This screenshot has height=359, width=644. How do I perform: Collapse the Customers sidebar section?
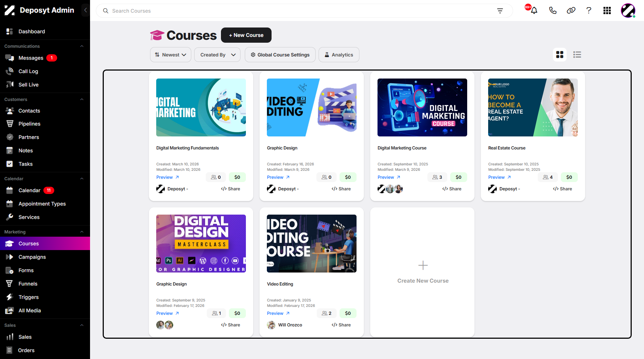point(82,99)
